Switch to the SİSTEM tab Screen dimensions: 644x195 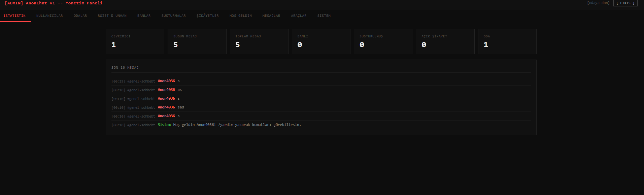pyautogui.click(x=324, y=16)
